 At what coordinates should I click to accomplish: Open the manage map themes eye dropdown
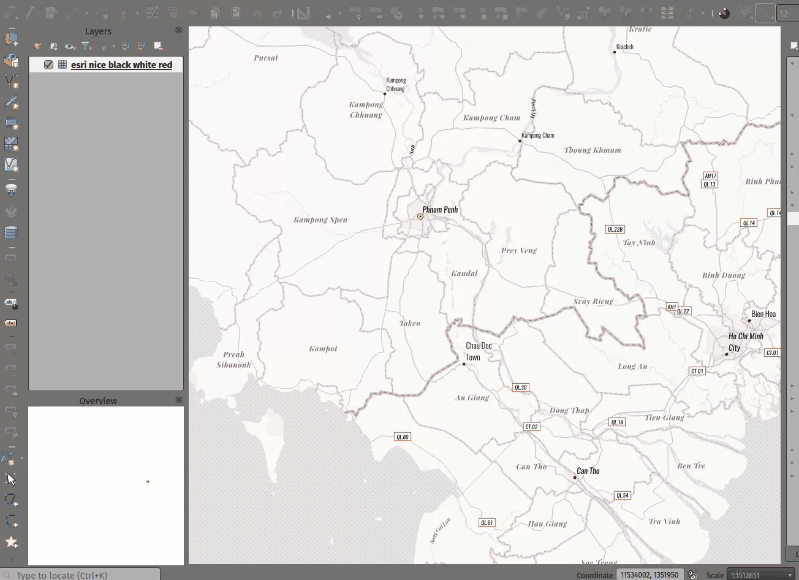(70, 46)
